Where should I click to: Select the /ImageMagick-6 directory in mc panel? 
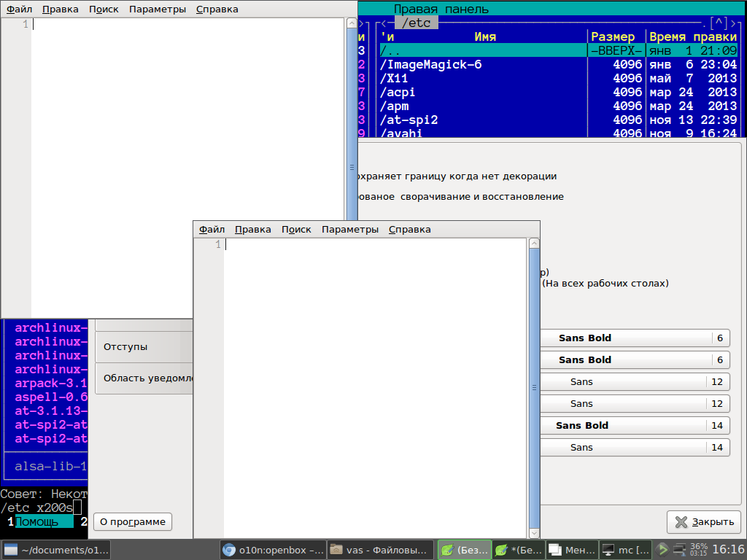click(x=430, y=64)
